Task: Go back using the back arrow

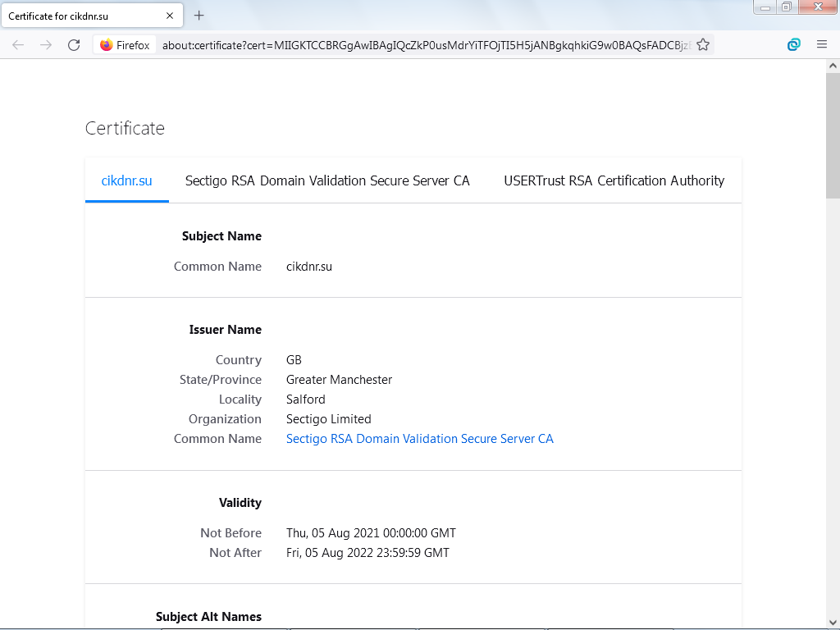Action: (18, 45)
